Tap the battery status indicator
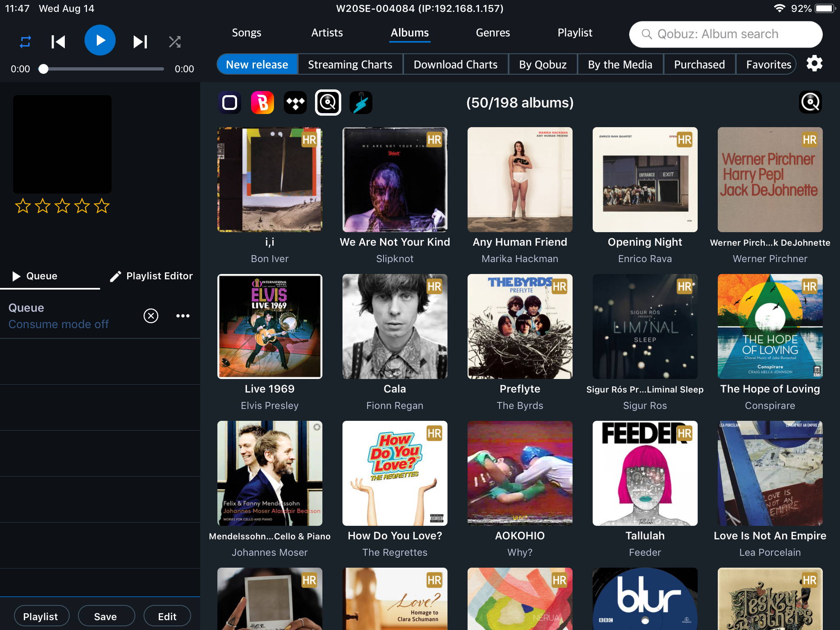This screenshot has height=630, width=840. click(x=825, y=8)
